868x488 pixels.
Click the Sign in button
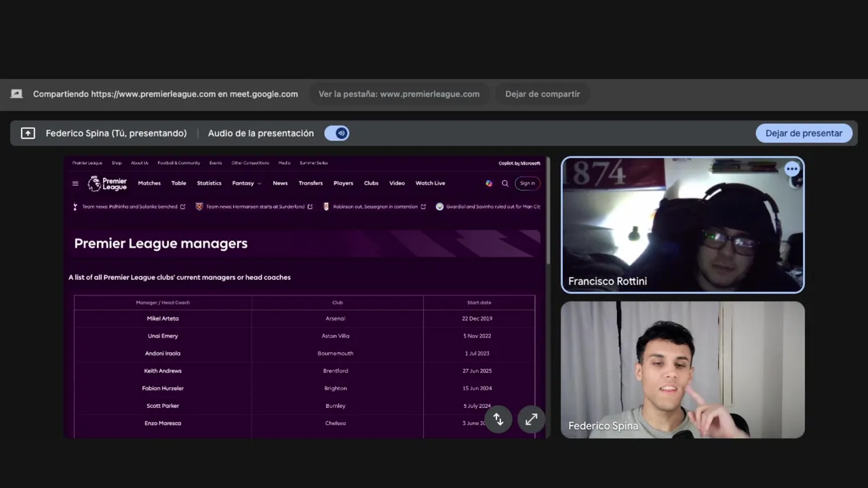tap(528, 183)
